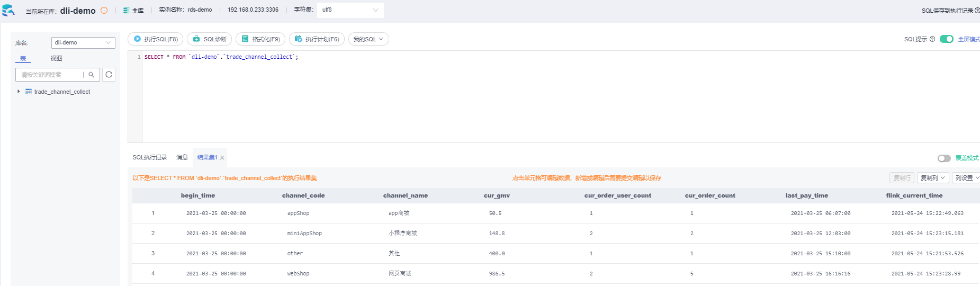Click the magnifier search icon in table search

(91, 75)
